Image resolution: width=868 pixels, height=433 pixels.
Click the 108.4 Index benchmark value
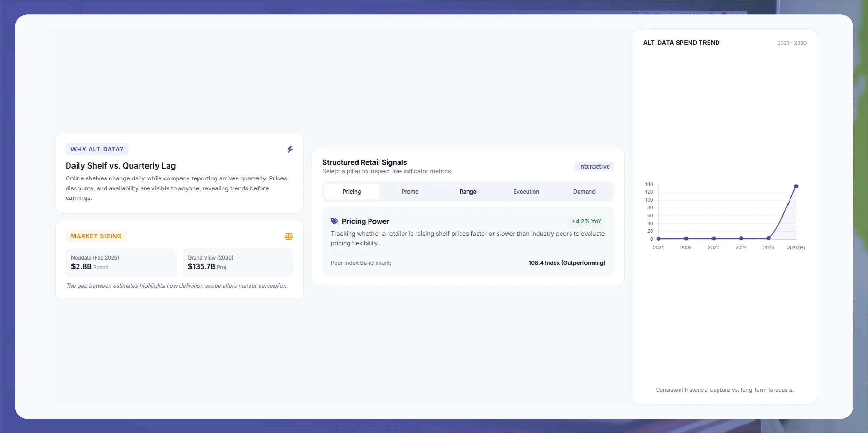point(566,263)
